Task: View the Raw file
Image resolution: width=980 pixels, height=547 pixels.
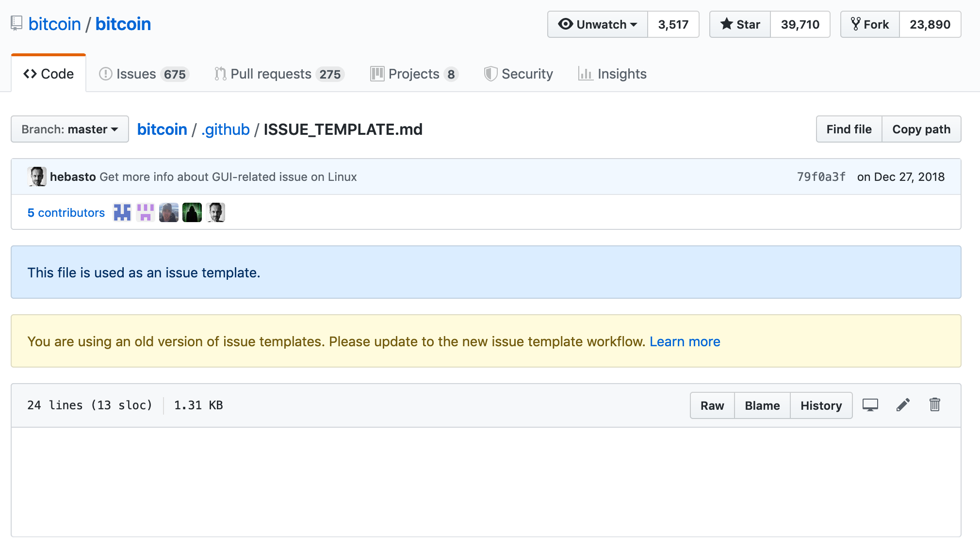Action: 712,405
